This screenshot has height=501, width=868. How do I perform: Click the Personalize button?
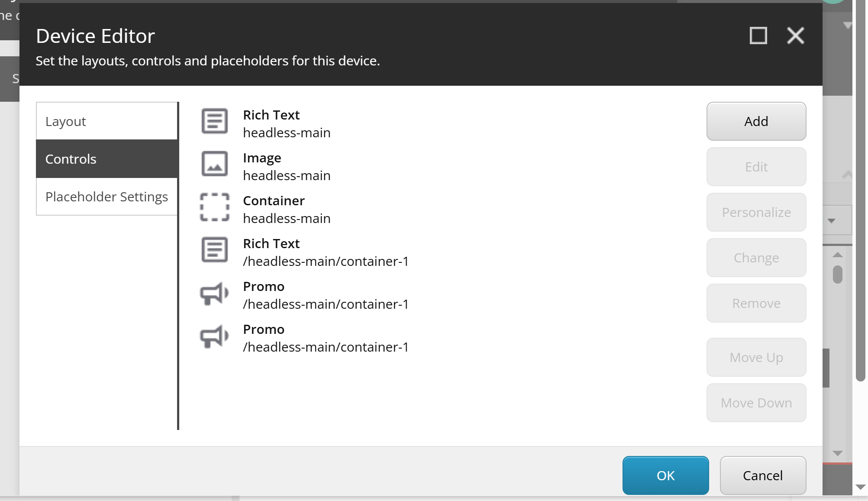756,212
